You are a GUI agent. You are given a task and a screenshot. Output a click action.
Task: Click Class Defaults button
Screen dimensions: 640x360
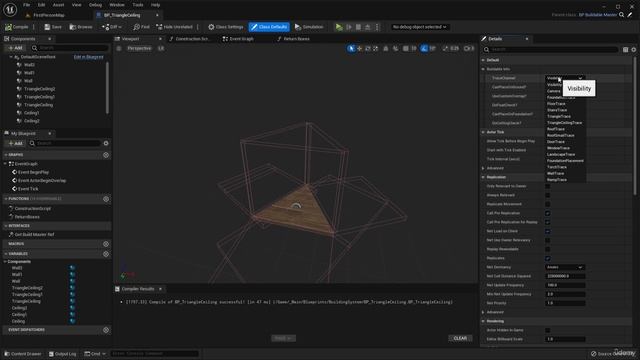269,27
